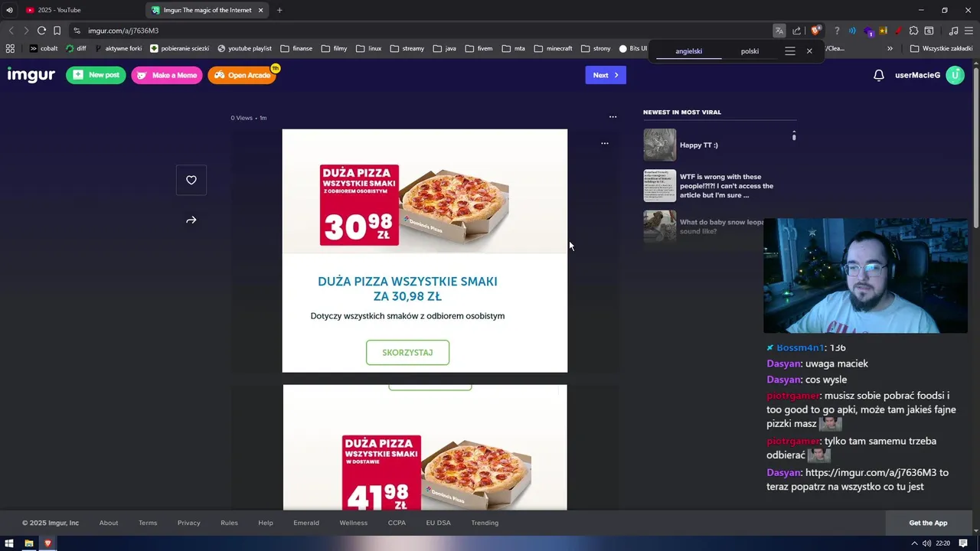980x551 pixels.
Task: Open the cobalt bookmark
Action: coord(44,48)
